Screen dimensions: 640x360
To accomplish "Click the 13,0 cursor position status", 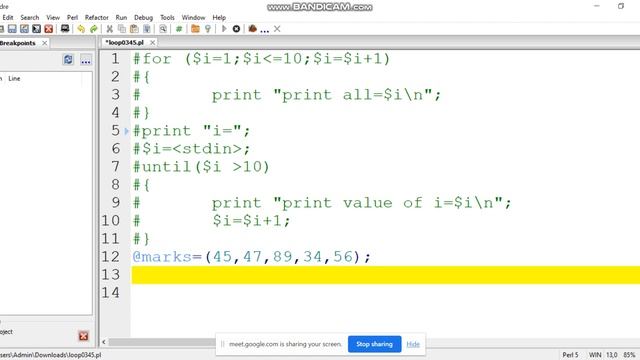I will (x=612, y=355).
